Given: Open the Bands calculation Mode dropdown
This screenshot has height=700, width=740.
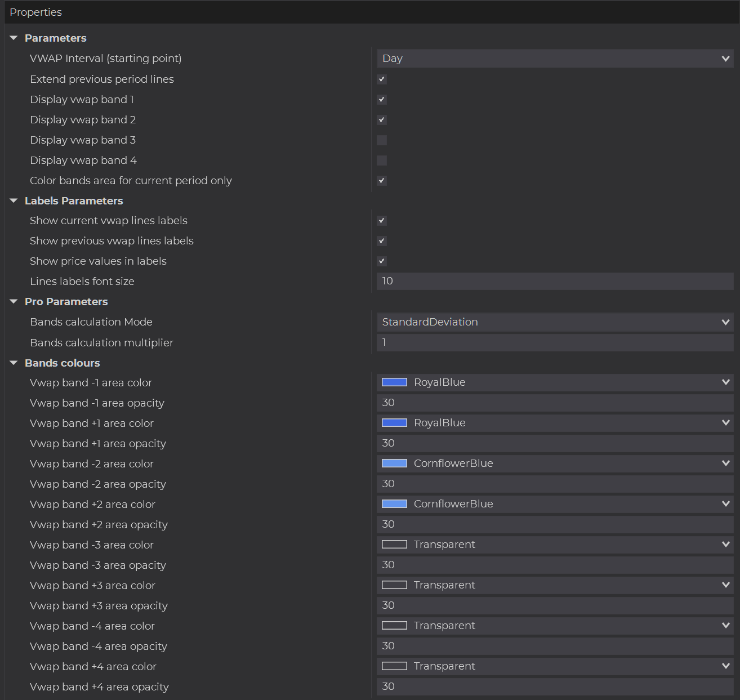Looking at the screenshot, I should pyautogui.click(x=554, y=322).
